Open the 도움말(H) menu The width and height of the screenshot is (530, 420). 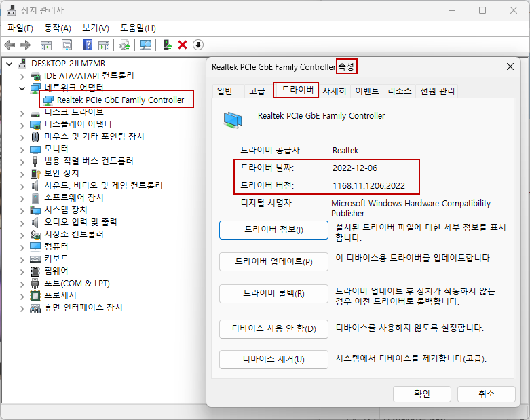(138, 28)
